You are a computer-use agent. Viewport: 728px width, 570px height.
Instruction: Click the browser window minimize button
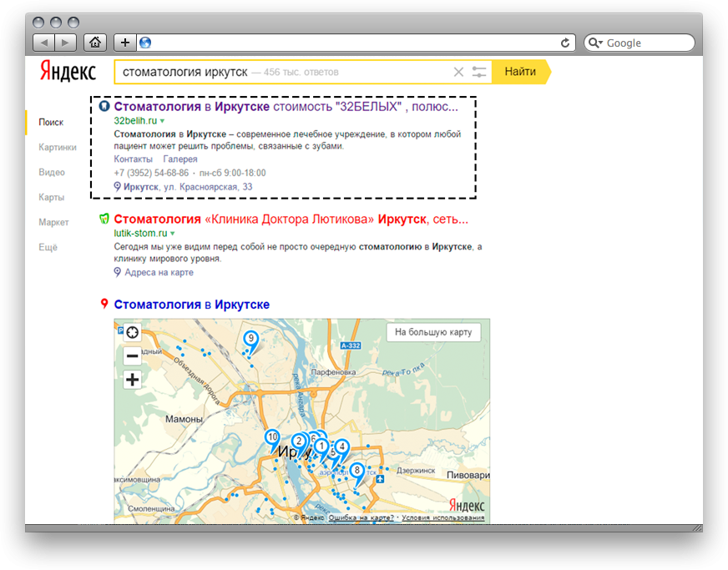click(x=56, y=23)
